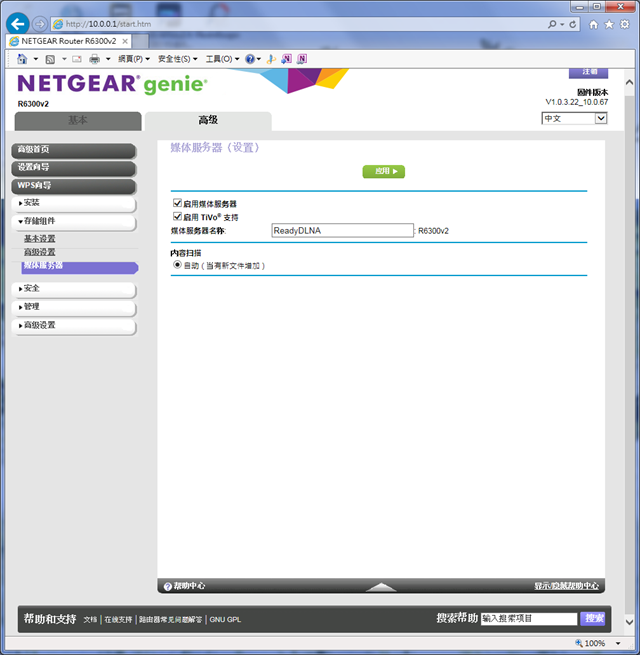This screenshot has height=655, width=640.
Task: Expand the 安装 sidebar section
Action: click(x=74, y=203)
